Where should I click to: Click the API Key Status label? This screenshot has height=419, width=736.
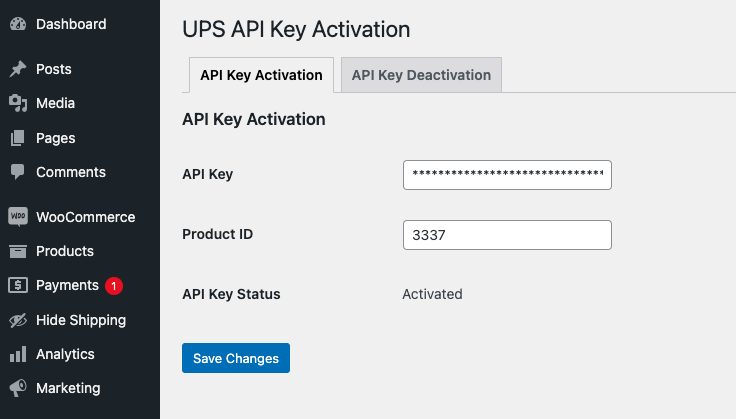point(231,294)
